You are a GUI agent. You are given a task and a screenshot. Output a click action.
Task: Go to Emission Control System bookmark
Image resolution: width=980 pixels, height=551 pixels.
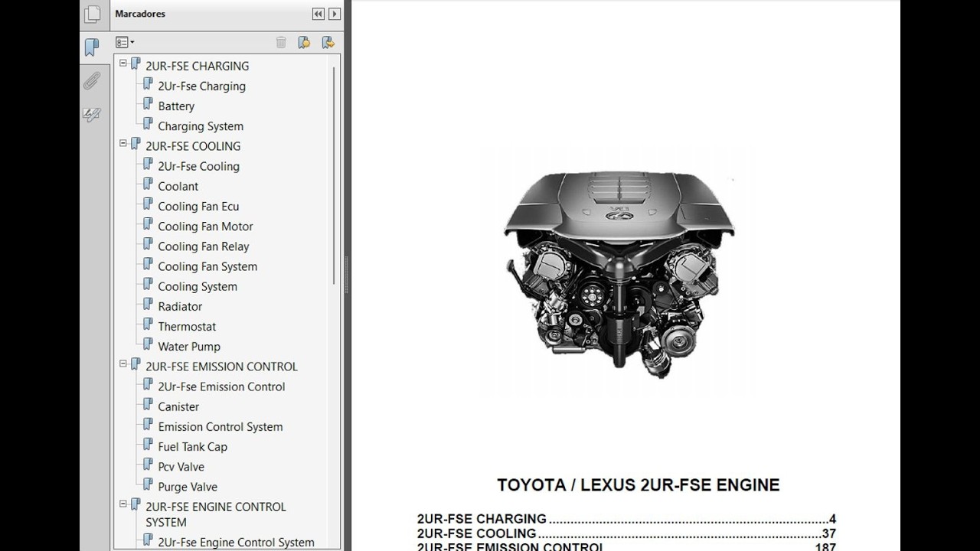pyautogui.click(x=220, y=426)
